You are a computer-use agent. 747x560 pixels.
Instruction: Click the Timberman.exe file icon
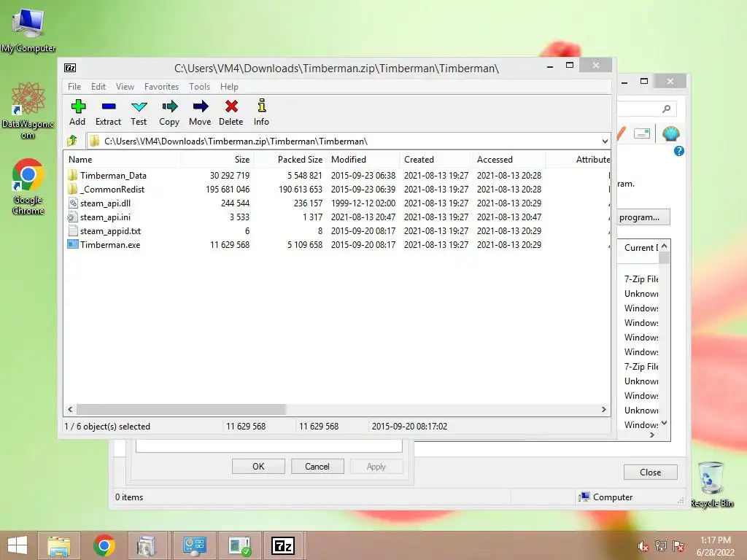click(x=72, y=245)
